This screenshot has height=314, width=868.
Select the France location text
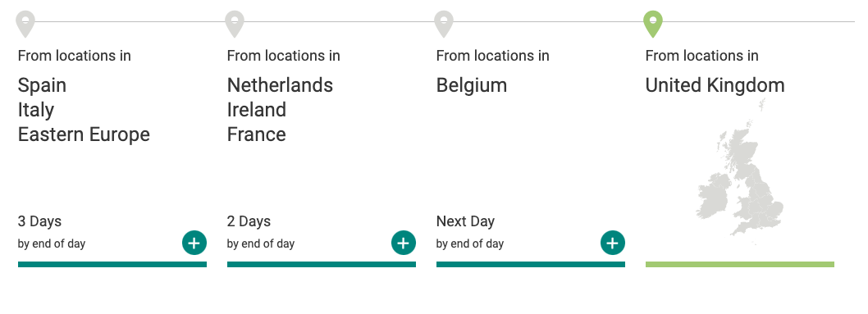click(256, 134)
